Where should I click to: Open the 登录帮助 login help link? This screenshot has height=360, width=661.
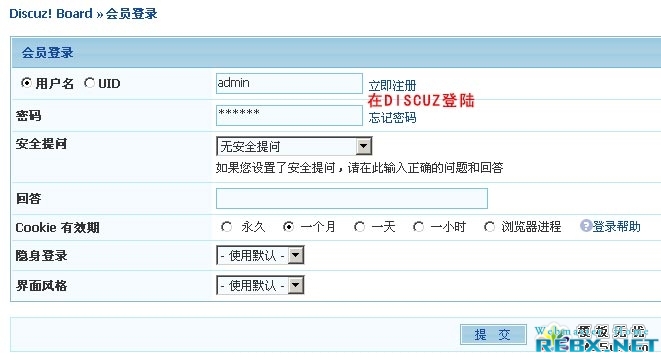[x=616, y=226]
